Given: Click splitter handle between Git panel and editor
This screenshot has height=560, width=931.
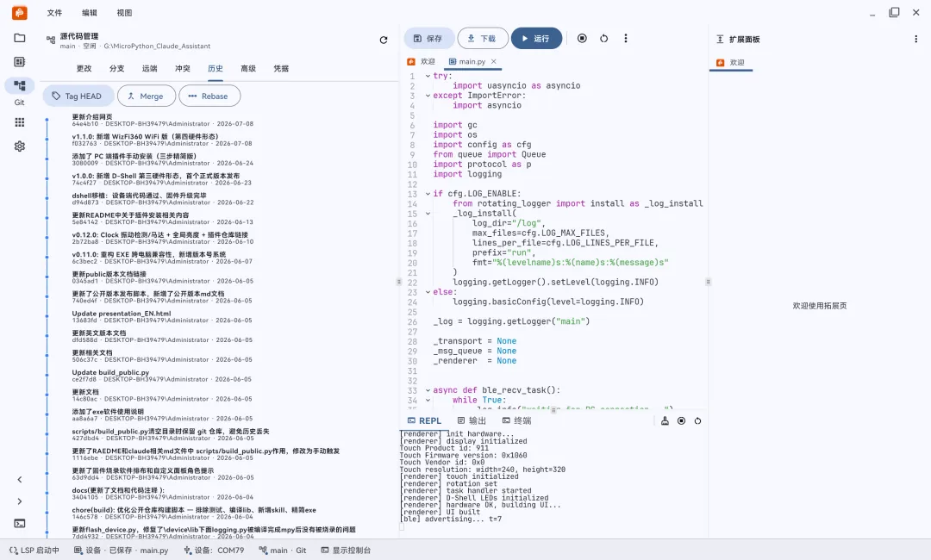Looking at the screenshot, I should [399, 282].
